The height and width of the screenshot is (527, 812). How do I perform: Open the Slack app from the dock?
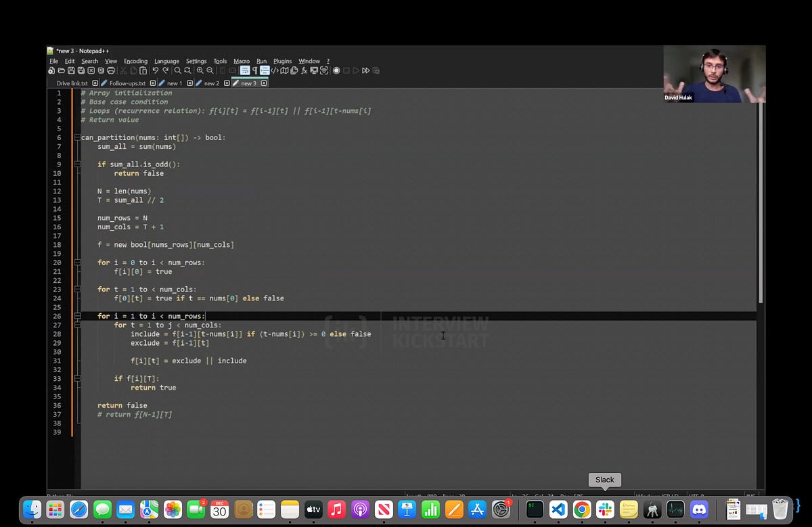click(604, 509)
